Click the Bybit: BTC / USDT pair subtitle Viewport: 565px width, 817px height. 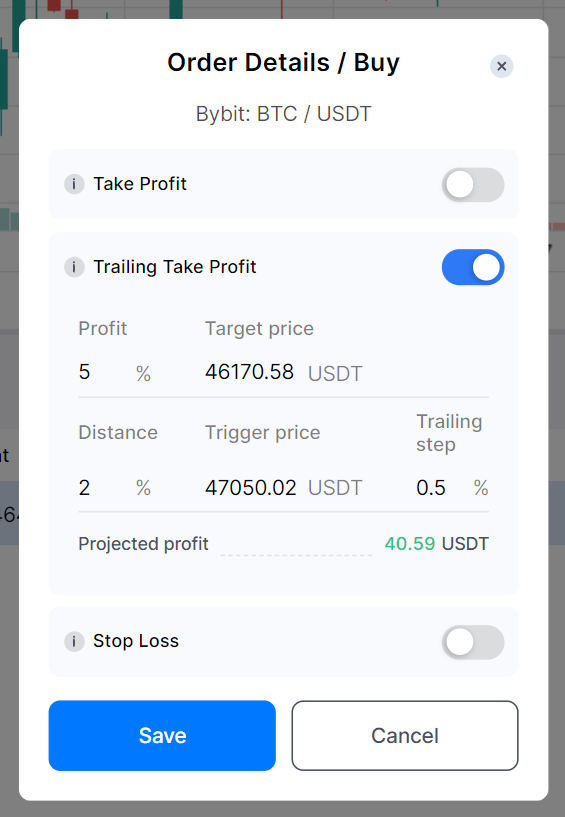[284, 114]
